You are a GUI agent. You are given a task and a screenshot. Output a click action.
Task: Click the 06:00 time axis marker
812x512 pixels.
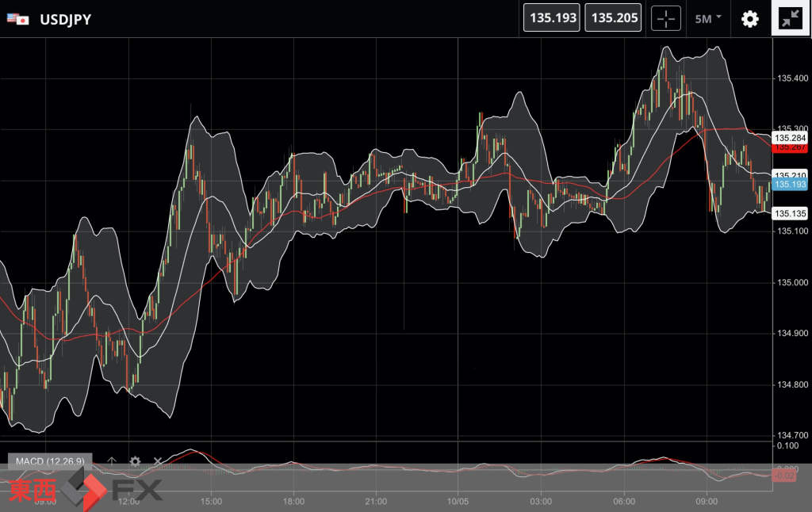tap(623, 501)
